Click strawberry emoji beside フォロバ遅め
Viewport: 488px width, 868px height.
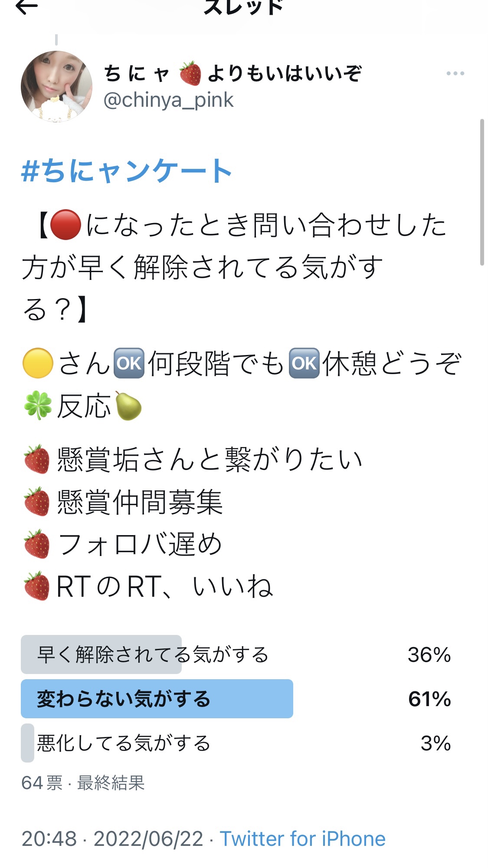[x=37, y=543]
